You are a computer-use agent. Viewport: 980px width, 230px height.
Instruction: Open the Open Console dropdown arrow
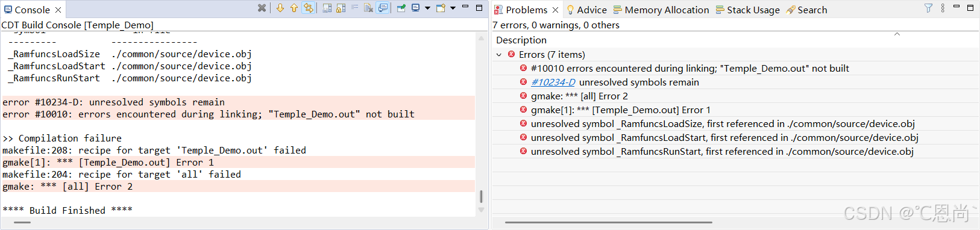tap(453, 8)
